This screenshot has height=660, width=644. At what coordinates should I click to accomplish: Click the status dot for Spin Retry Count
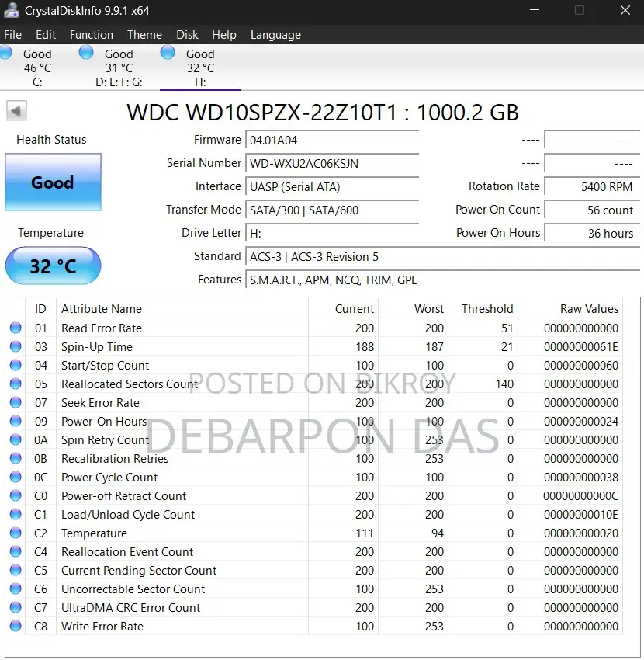(16, 439)
